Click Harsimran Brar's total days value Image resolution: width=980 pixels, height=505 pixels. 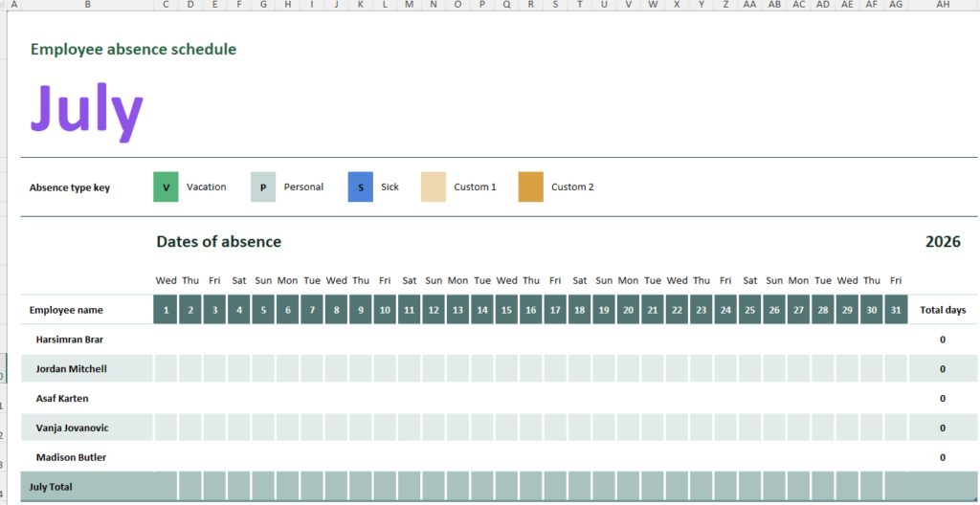[943, 340]
